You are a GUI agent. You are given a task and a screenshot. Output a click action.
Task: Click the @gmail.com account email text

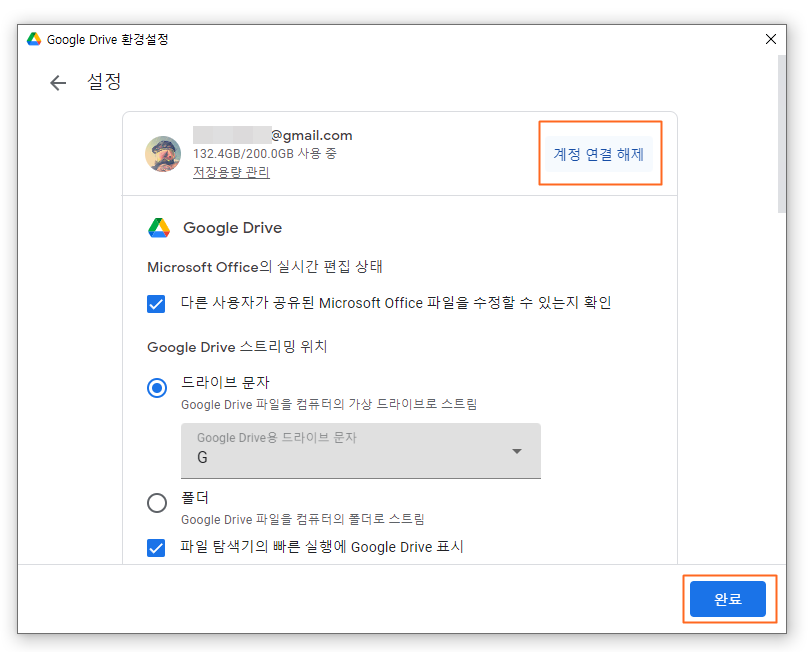[x=312, y=135]
